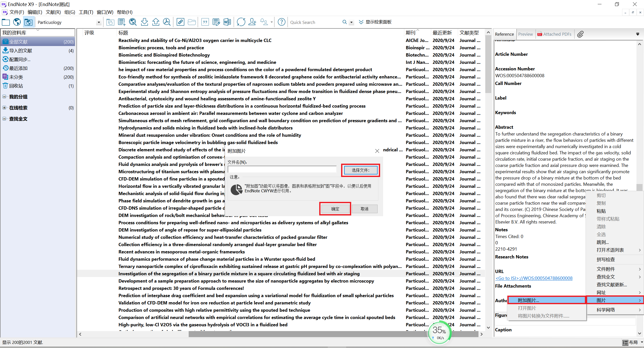
Task: Open the Activity Feed bell icon
Action: (x=264, y=22)
